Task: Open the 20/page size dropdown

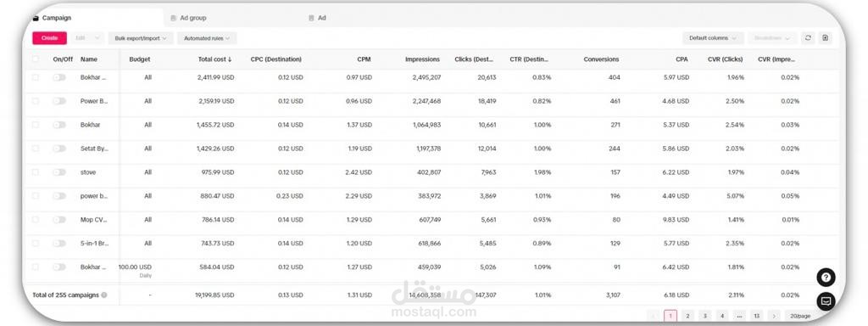Action: [800, 316]
